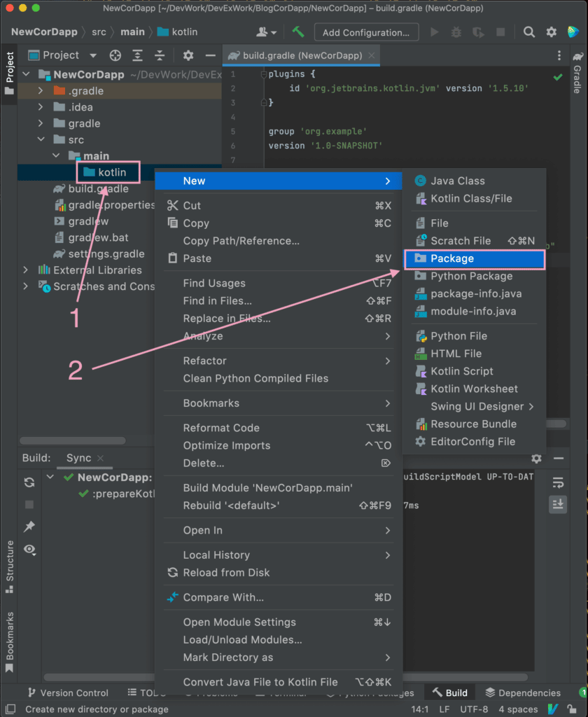Click Add Configuration button
The width and height of the screenshot is (588, 717).
366,32
